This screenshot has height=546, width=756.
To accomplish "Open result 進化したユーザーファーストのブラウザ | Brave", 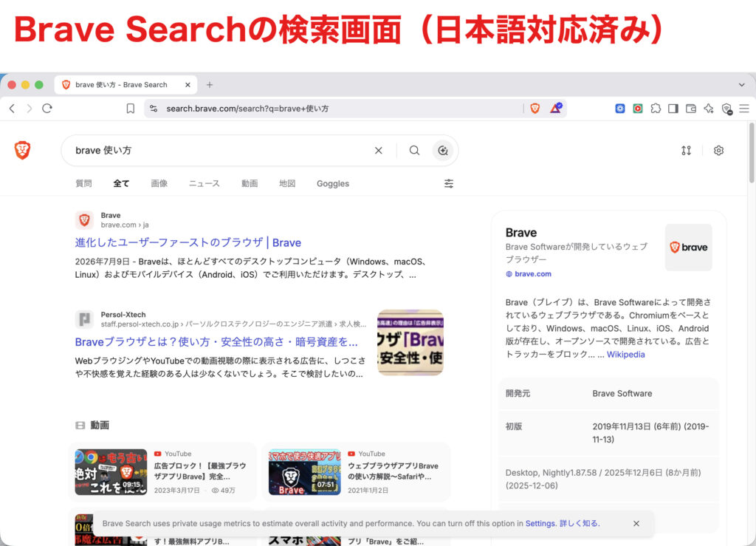I will [188, 242].
